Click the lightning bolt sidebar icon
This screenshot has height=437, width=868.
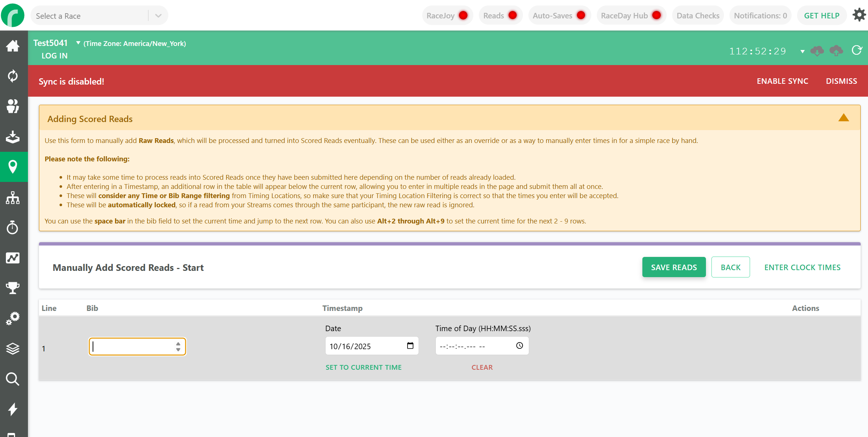click(13, 409)
